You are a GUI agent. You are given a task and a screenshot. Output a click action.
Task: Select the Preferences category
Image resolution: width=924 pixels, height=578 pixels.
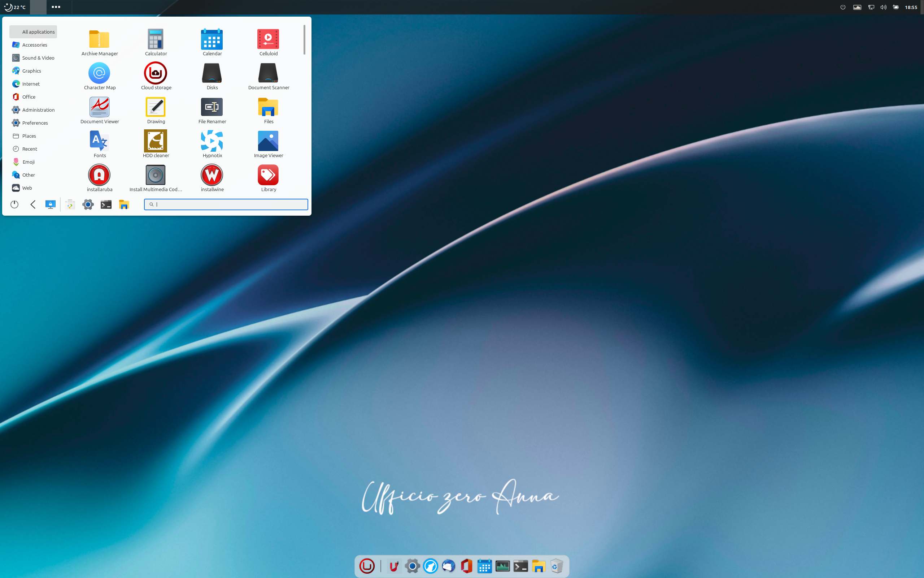click(33, 123)
